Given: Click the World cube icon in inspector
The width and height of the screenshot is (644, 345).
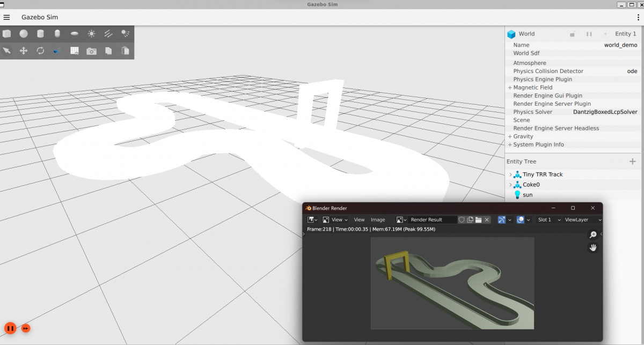Looking at the screenshot, I should point(511,34).
